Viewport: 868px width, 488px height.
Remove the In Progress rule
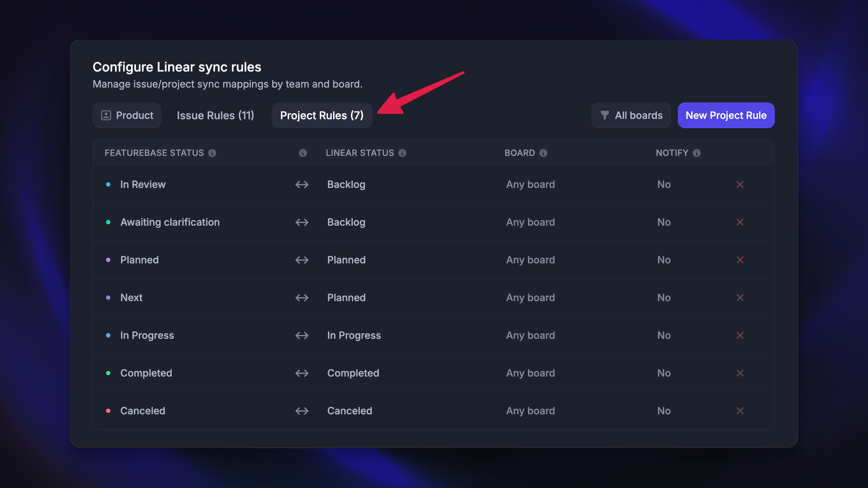(740, 335)
